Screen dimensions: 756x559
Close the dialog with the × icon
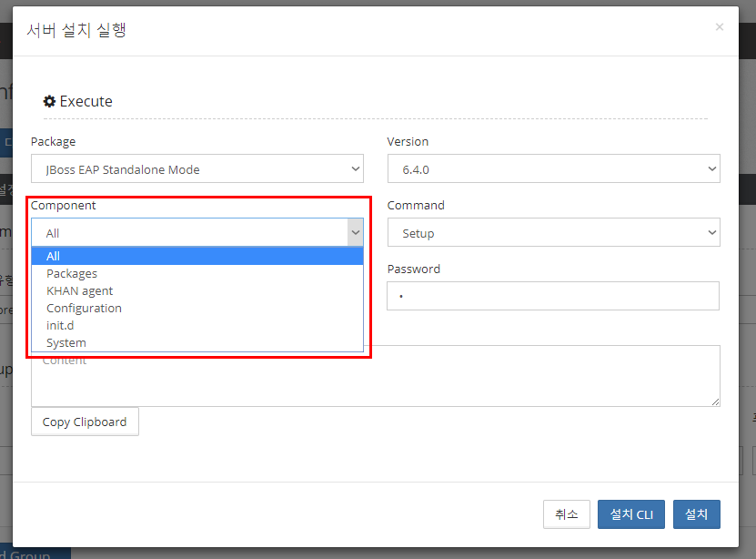coord(719,27)
